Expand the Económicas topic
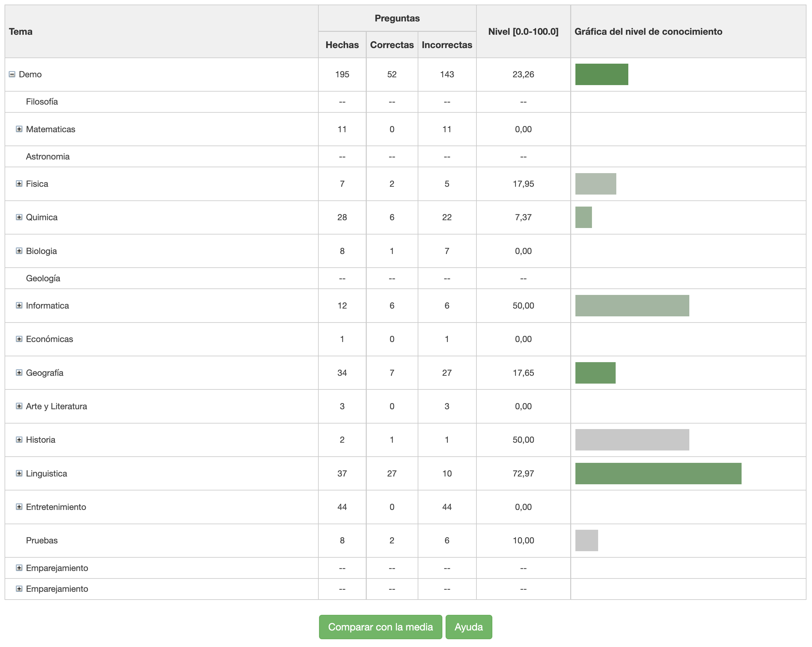 point(19,339)
